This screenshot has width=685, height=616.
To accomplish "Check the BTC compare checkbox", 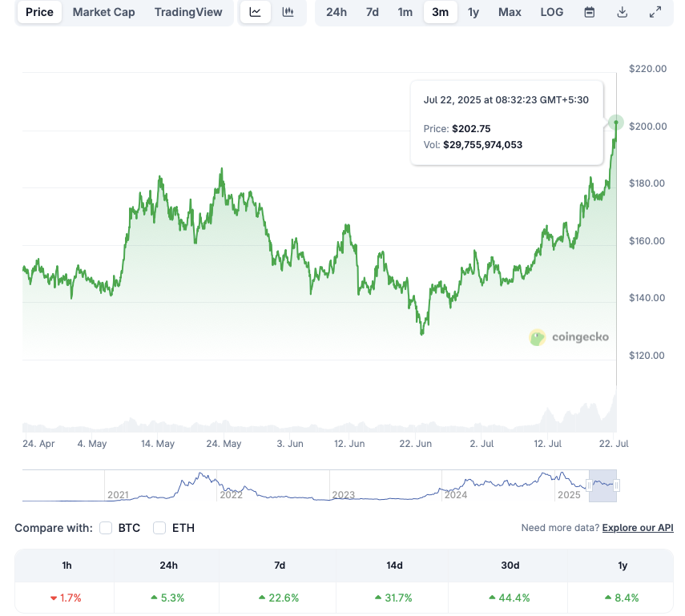I will click(x=106, y=528).
